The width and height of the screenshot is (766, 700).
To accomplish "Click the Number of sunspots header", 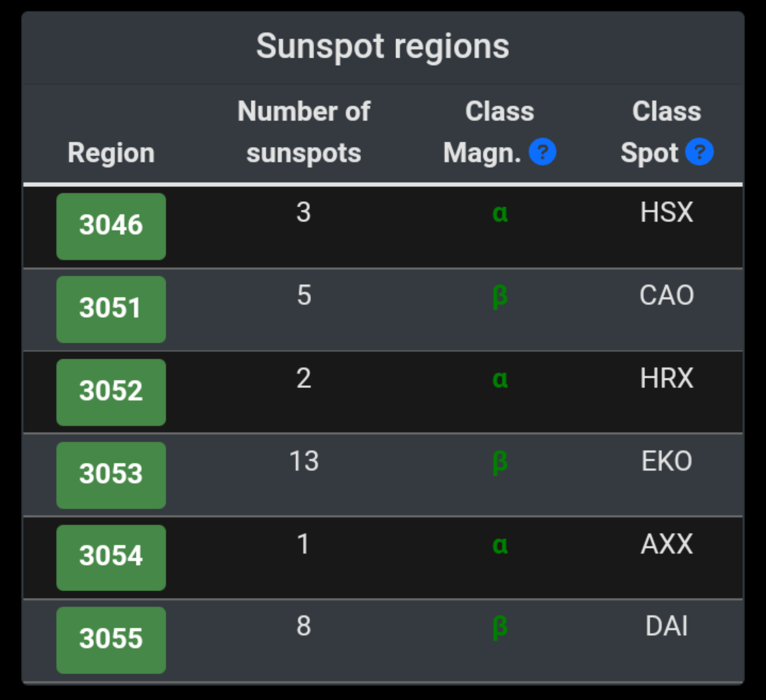I will [x=304, y=132].
